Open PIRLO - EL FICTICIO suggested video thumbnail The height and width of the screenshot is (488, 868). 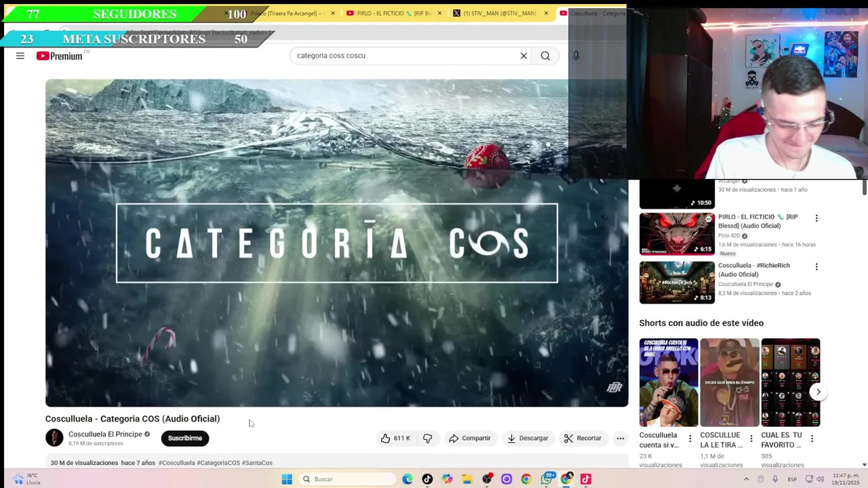(x=677, y=234)
